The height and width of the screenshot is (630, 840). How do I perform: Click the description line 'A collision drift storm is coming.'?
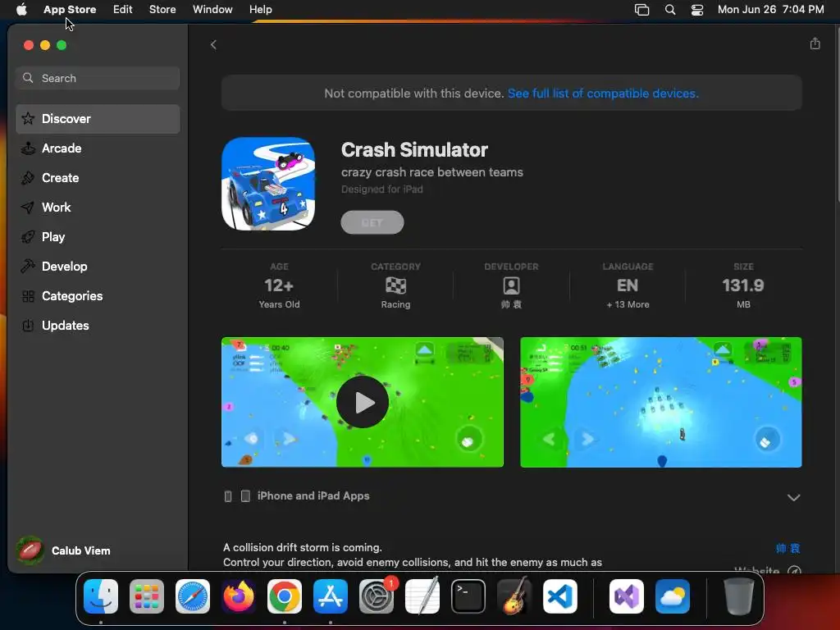click(x=303, y=547)
